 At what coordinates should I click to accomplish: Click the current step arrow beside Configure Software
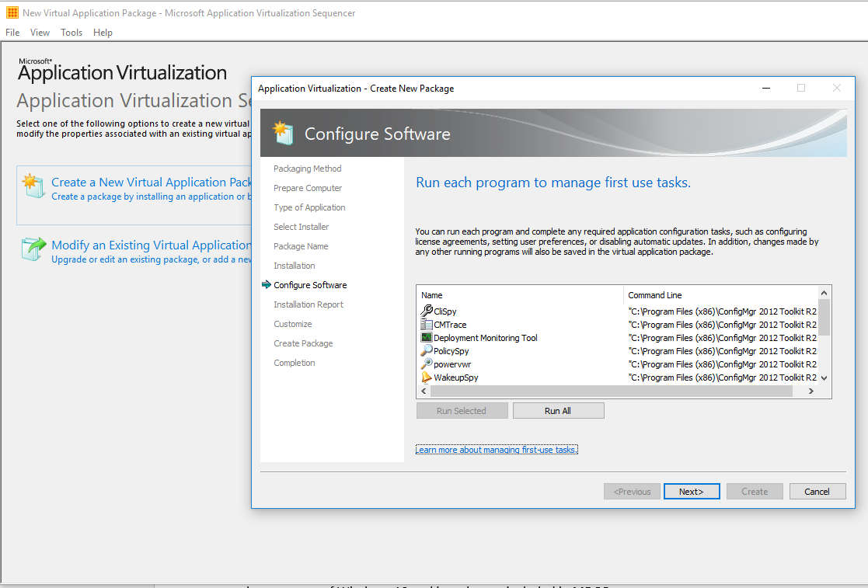(267, 284)
